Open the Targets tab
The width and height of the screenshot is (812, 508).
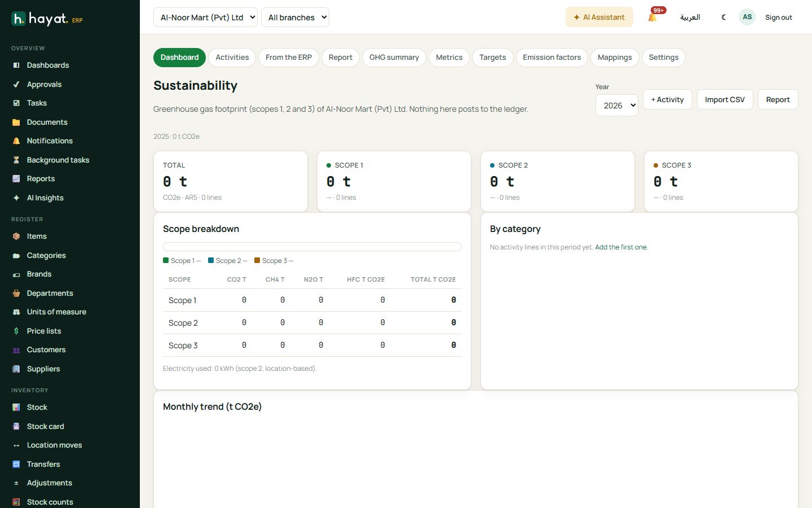tap(493, 58)
